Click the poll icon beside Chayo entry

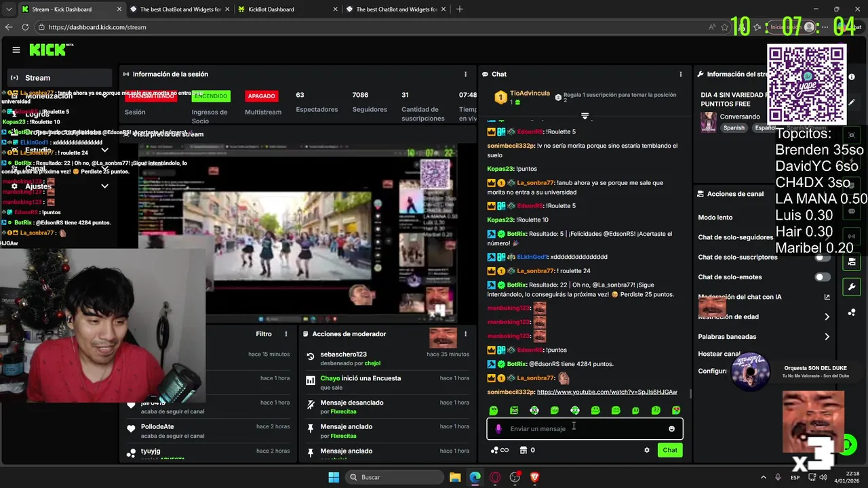click(x=311, y=381)
